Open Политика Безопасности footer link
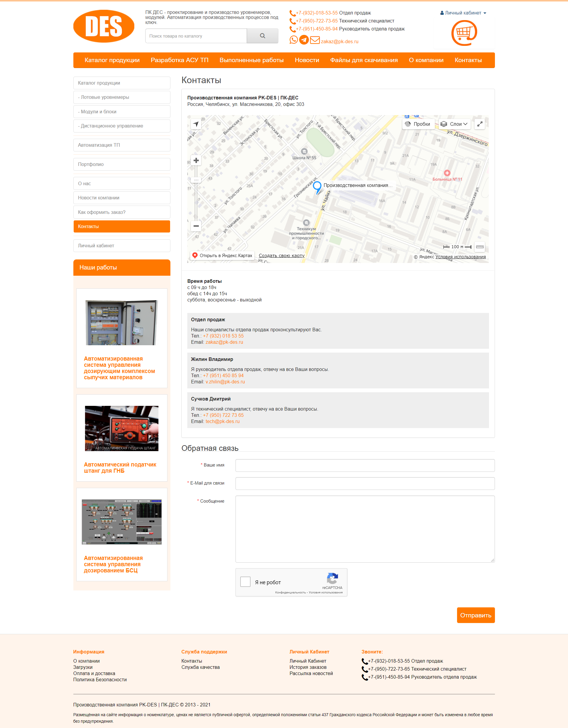568x728 pixels. (x=100, y=680)
